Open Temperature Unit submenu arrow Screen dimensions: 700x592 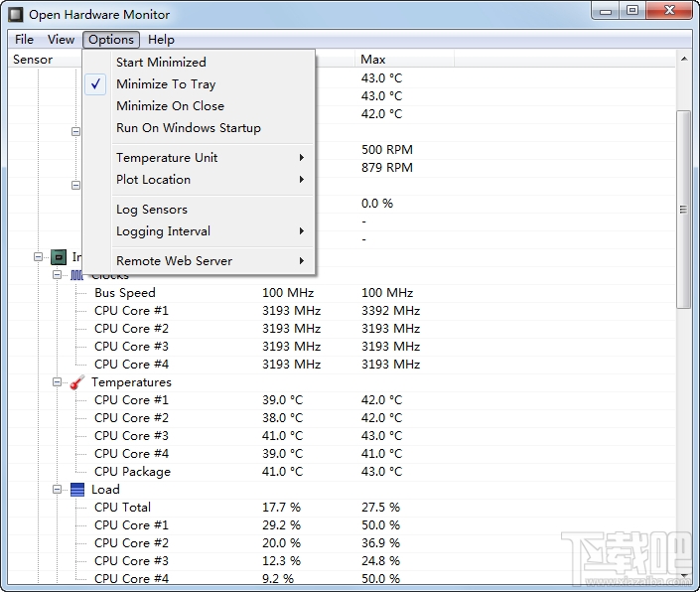click(x=302, y=158)
